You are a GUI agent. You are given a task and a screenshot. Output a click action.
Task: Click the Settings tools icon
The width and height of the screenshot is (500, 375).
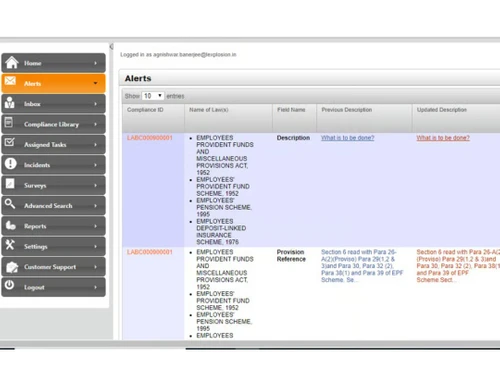pyautogui.click(x=10, y=245)
